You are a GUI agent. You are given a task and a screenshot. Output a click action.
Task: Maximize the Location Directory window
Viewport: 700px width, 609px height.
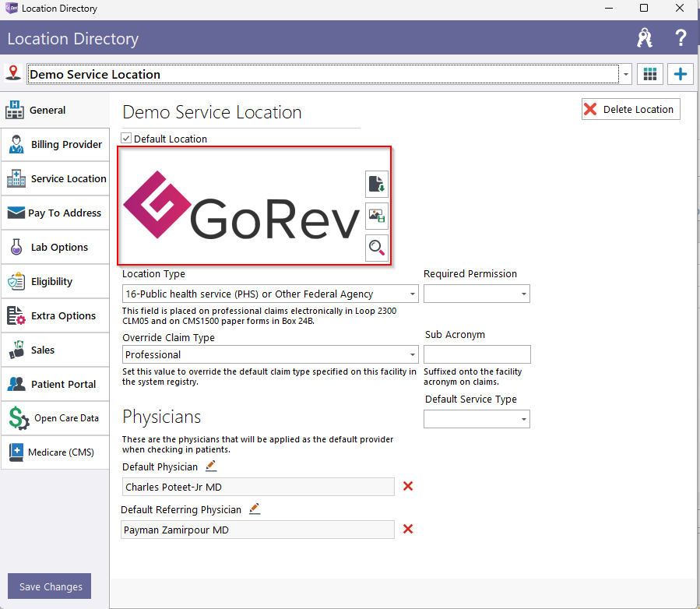click(644, 8)
